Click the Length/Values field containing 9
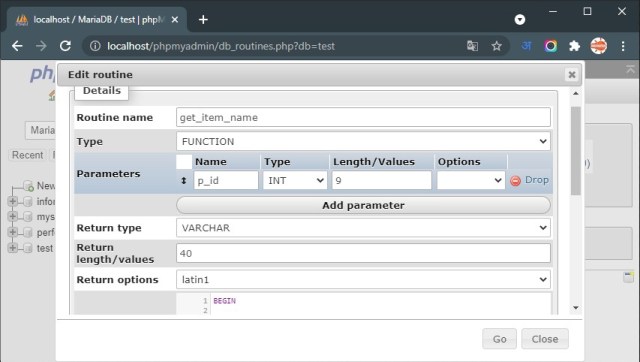Viewport: 640px width, 362px height. pos(382,180)
